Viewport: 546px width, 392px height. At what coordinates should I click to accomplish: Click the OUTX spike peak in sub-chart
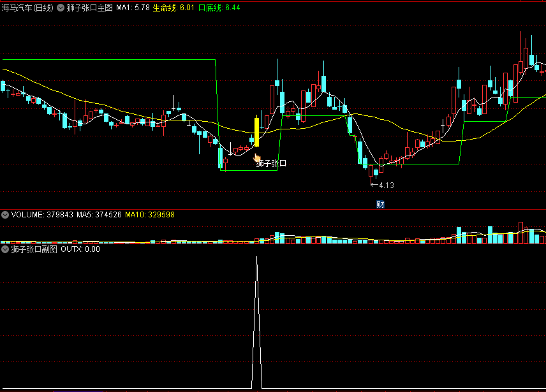pyautogui.click(x=256, y=258)
